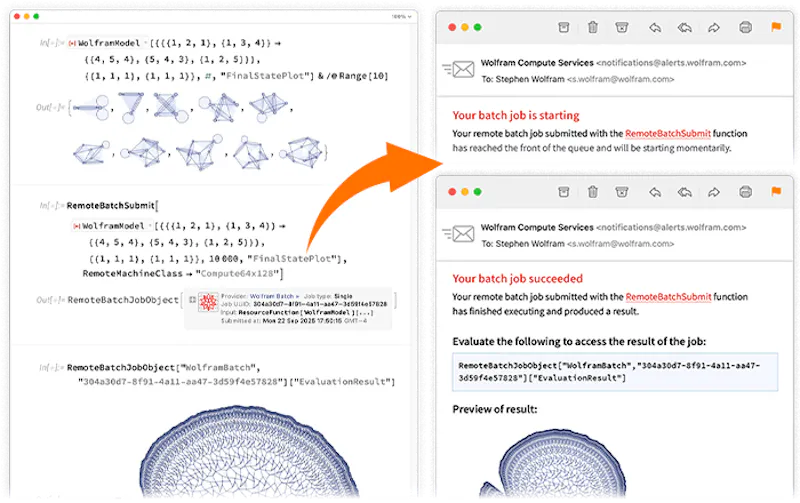This screenshot has height=503, width=800.
Task: Open RemoteBatchSubmit link in the starting email
Action: click(x=668, y=133)
